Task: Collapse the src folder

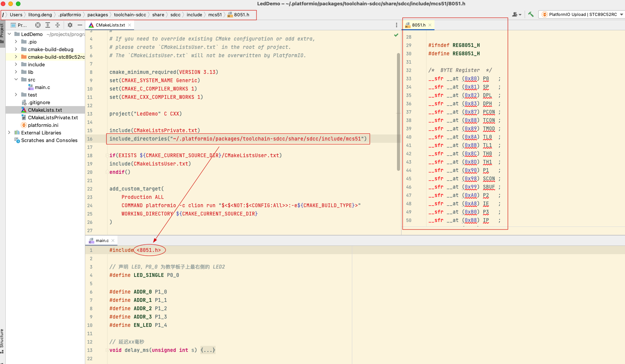Action: pyautogui.click(x=16, y=80)
